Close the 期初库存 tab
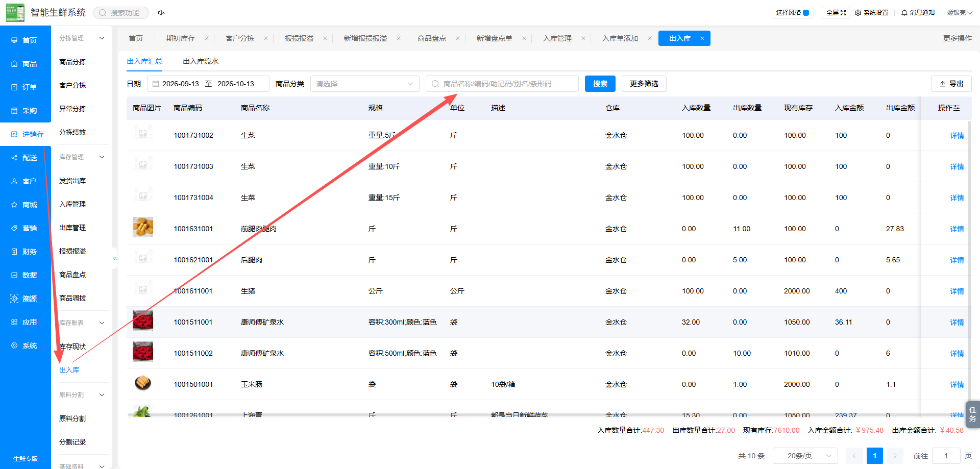980x469 pixels. pos(206,38)
